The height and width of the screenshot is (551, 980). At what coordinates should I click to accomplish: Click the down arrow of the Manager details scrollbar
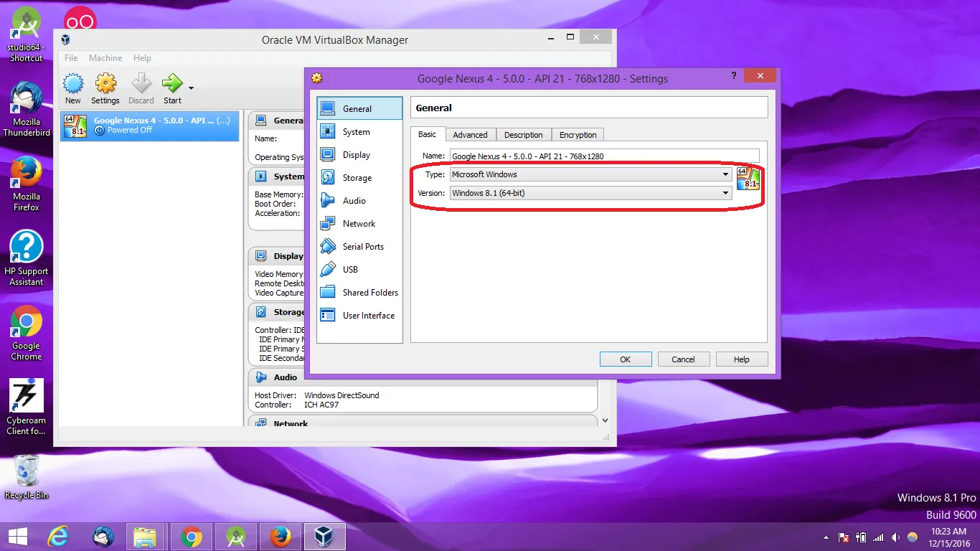[x=605, y=420]
